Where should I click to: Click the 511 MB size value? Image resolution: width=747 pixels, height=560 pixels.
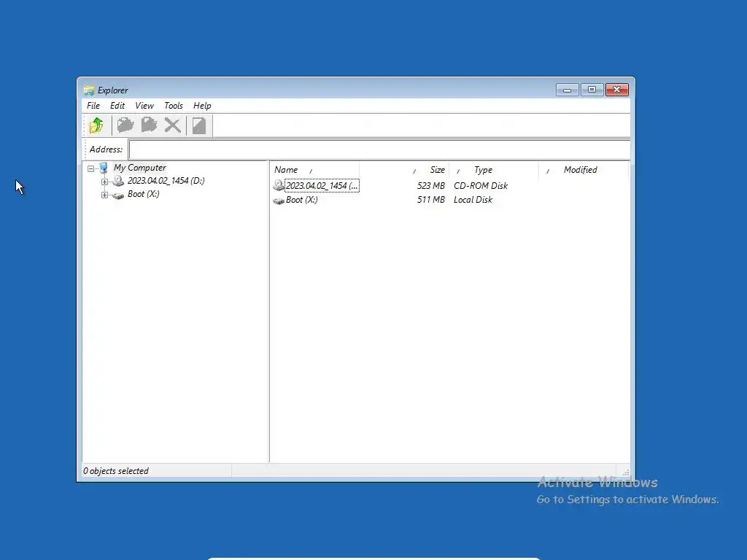pyautogui.click(x=430, y=200)
